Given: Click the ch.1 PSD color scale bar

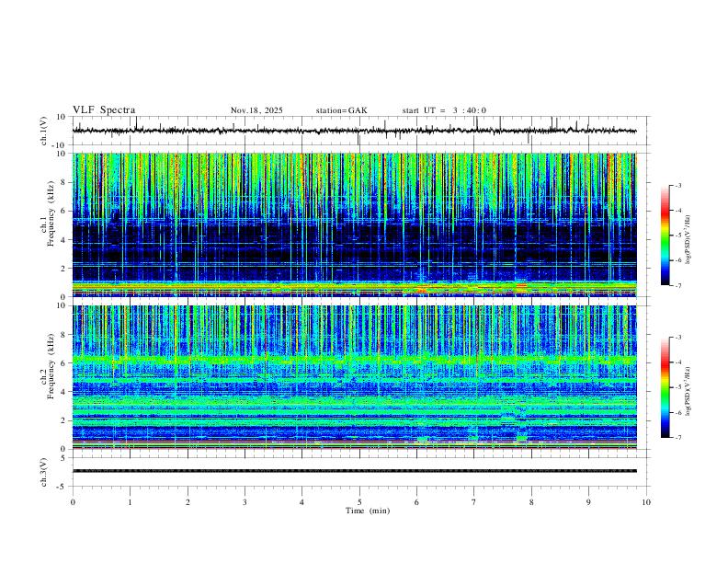Looking at the screenshot, I should point(665,236).
